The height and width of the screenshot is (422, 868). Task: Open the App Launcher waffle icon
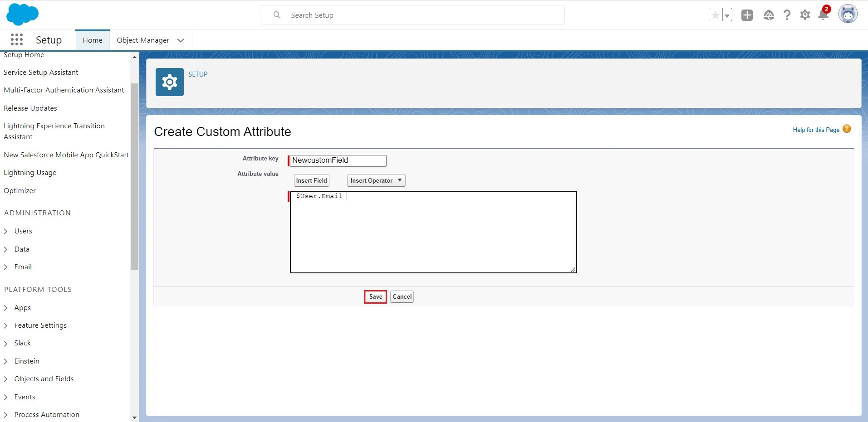point(16,39)
